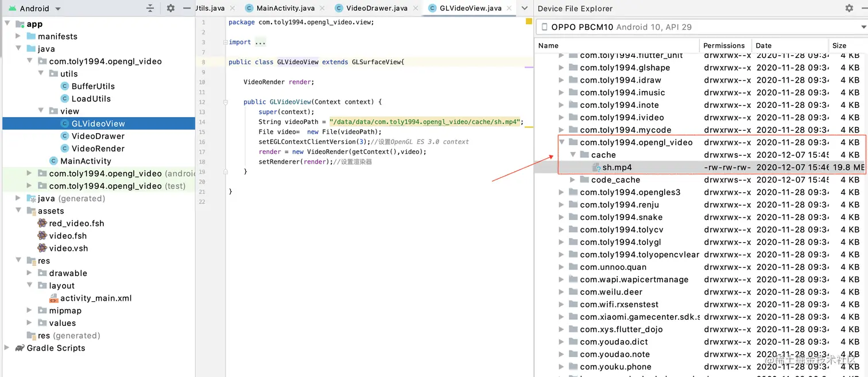Click the Name column header

(x=617, y=45)
